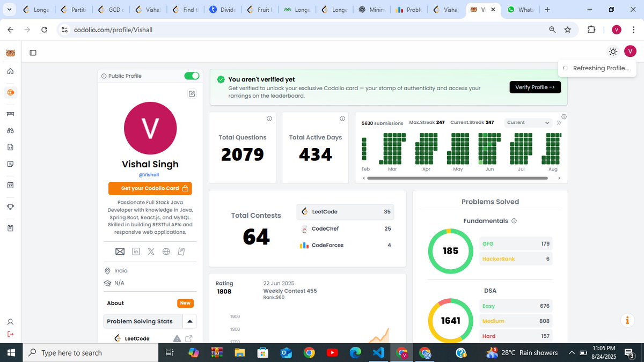Image resolution: width=644 pixels, height=362 pixels.
Task: Click the email envelope icon on profile
Action: click(120, 252)
